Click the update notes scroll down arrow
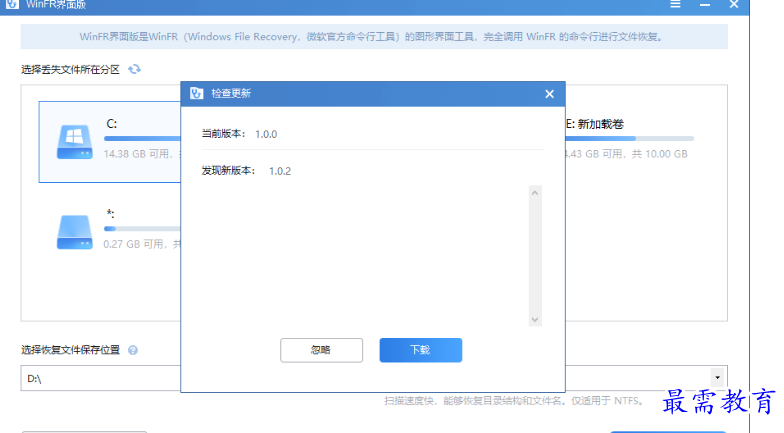The image size is (784, 433). 535,320
